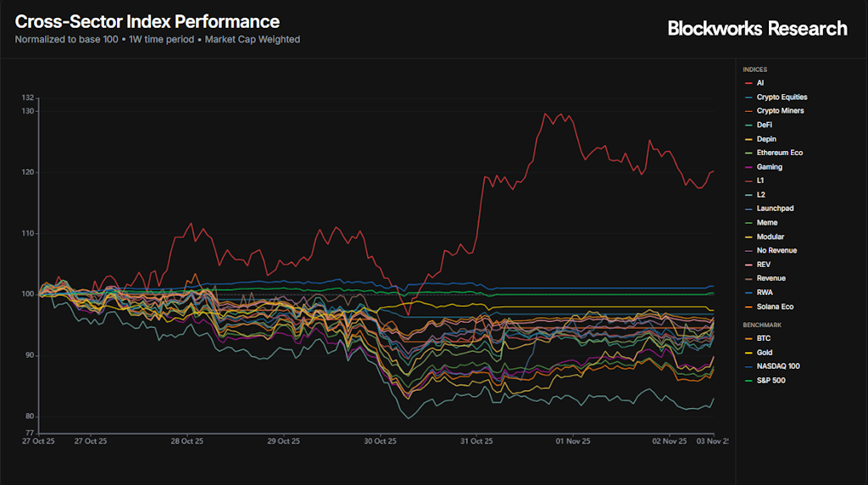Hide the Meme index line
The width and height of the screenshot is (868, 485).
coord(766,223)
